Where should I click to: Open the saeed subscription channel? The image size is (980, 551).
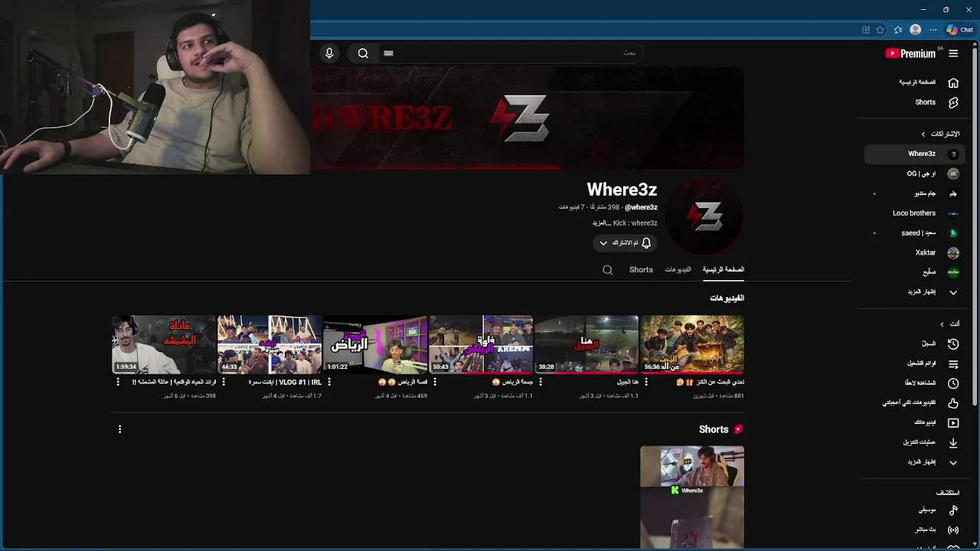tap(914, 233)
